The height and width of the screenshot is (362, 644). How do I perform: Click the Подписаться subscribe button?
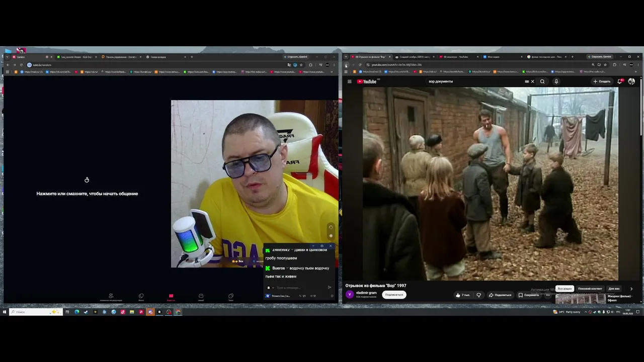tap(394, 295)
